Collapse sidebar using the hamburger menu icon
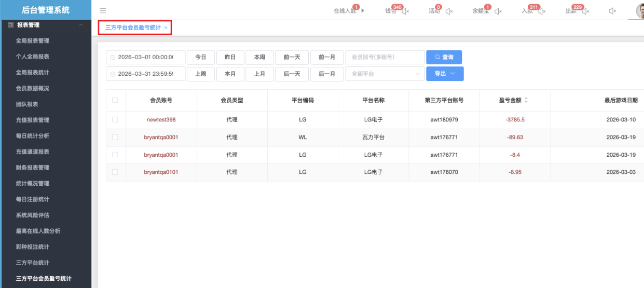Screen dimensions: 644x288 [x=103, y=11]
